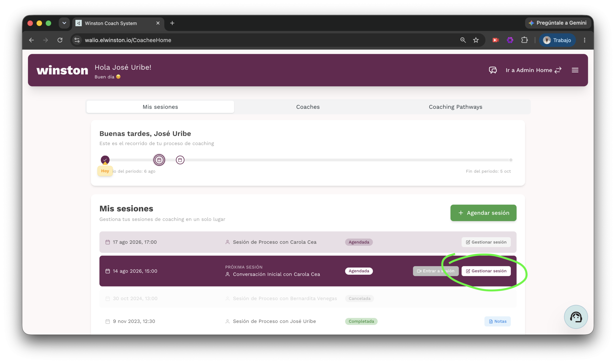The image size is (616, 364).
Task: Switch to the Coaches tab
Action: pos(308,107)
